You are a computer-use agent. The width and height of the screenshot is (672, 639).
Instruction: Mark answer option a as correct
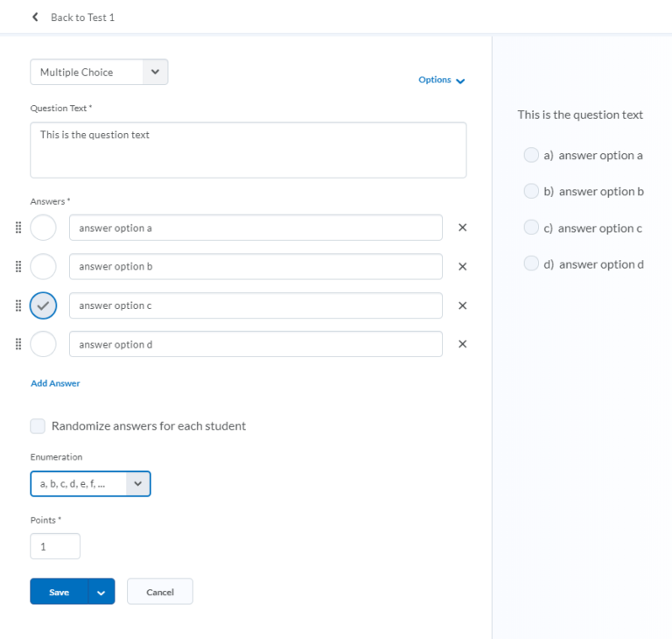[43, 228]
